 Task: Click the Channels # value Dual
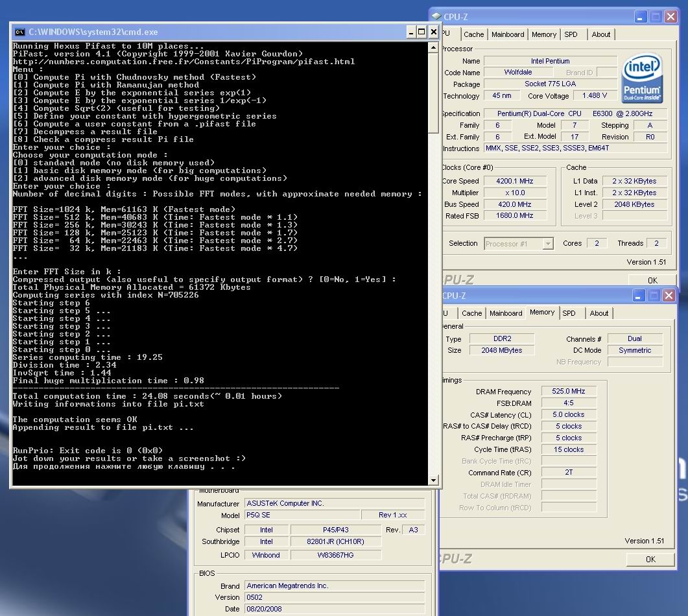click(635, 338)
